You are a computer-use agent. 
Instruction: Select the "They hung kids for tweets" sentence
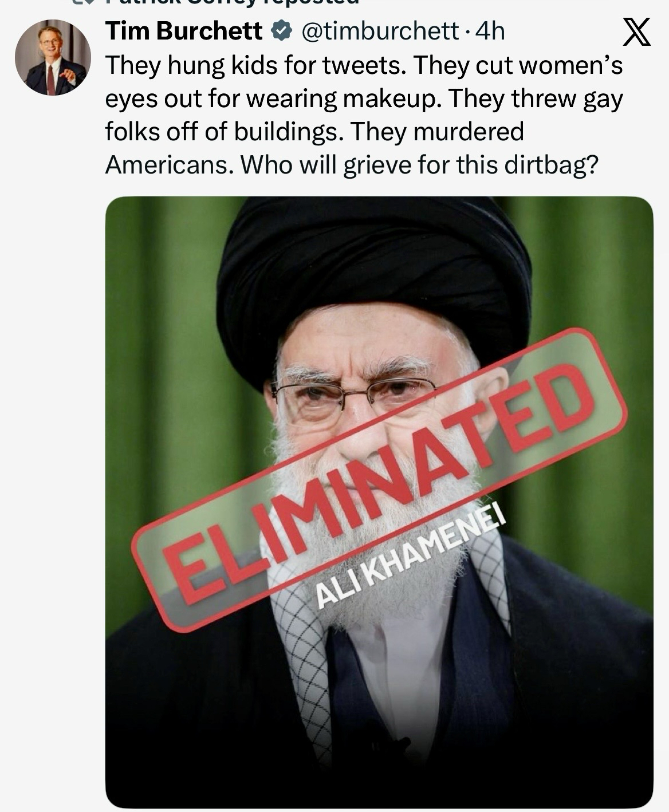(x=257, y=65)
